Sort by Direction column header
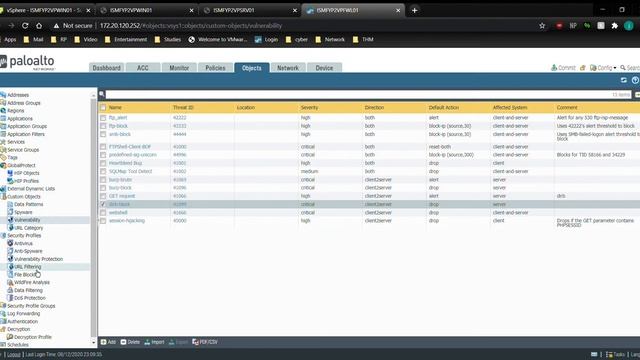 [374, 107]
